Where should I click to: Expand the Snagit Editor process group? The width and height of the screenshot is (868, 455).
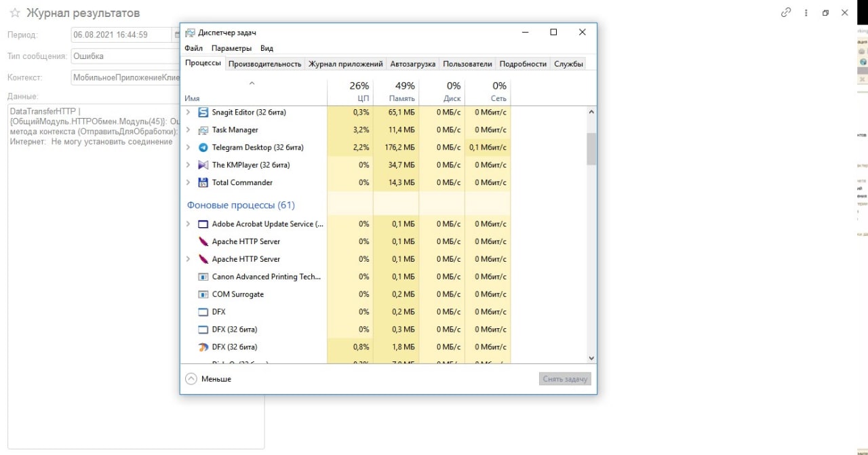[188, 112]
